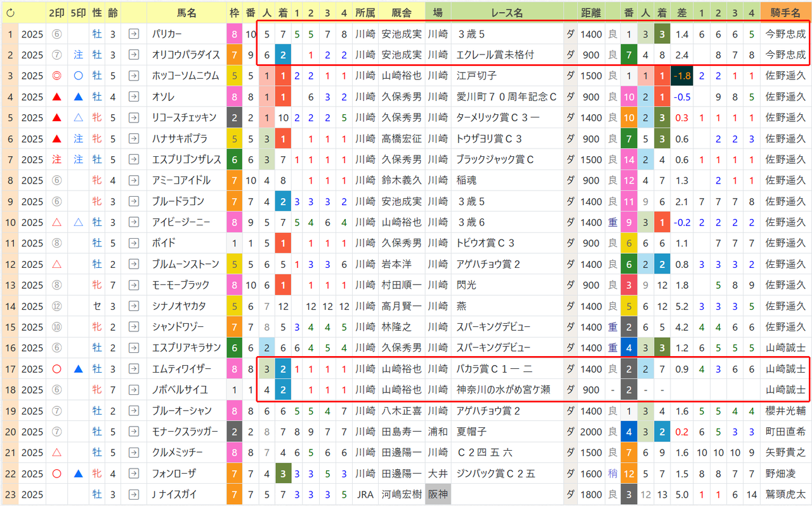Click the refresh icon in the header corner

click(x=10, y=12)
